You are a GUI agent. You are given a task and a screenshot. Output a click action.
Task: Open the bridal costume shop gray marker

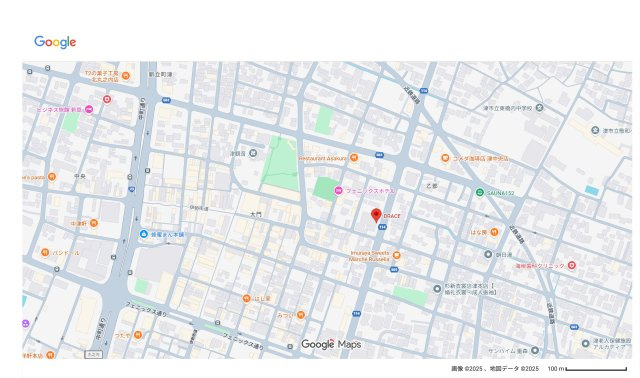click(x=437, y=289)
